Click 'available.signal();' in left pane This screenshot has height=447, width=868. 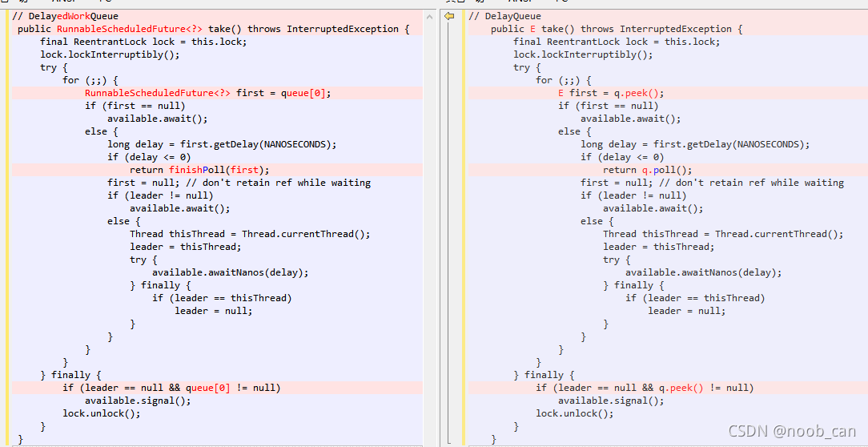tap(138, 401)
